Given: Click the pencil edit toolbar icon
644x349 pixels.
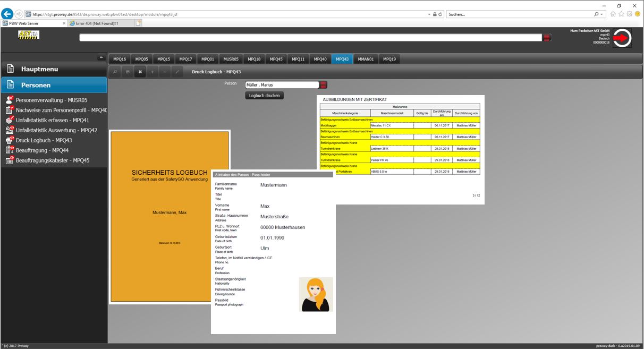Looking at the screenshot, I should pos(177,71).
